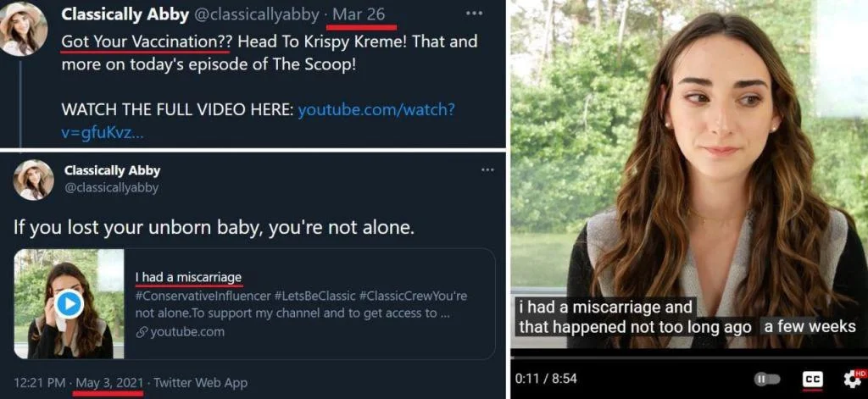
Task: Open the Twitter Web App source link
Action: click(202, 382)
